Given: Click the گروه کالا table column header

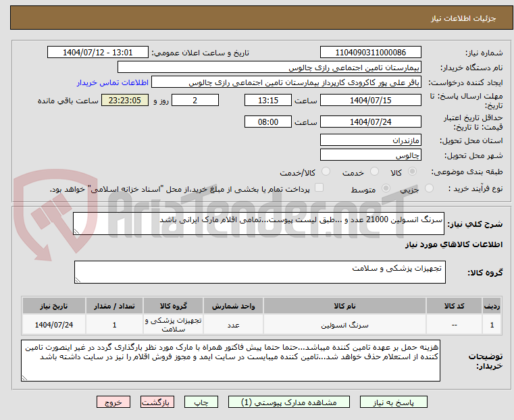Looking at the screenshot, I should pyautogui.click(x=173, y=306).
